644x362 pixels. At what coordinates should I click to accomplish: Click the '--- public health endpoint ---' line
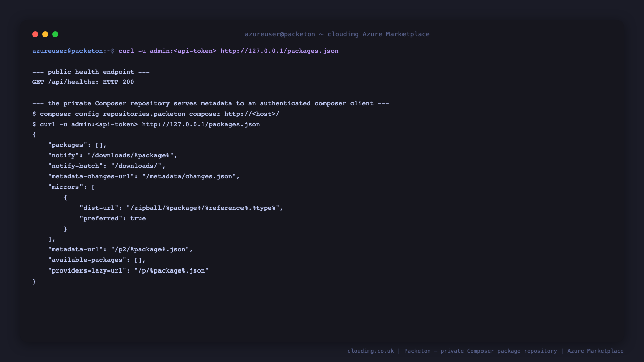pos(91,72)
